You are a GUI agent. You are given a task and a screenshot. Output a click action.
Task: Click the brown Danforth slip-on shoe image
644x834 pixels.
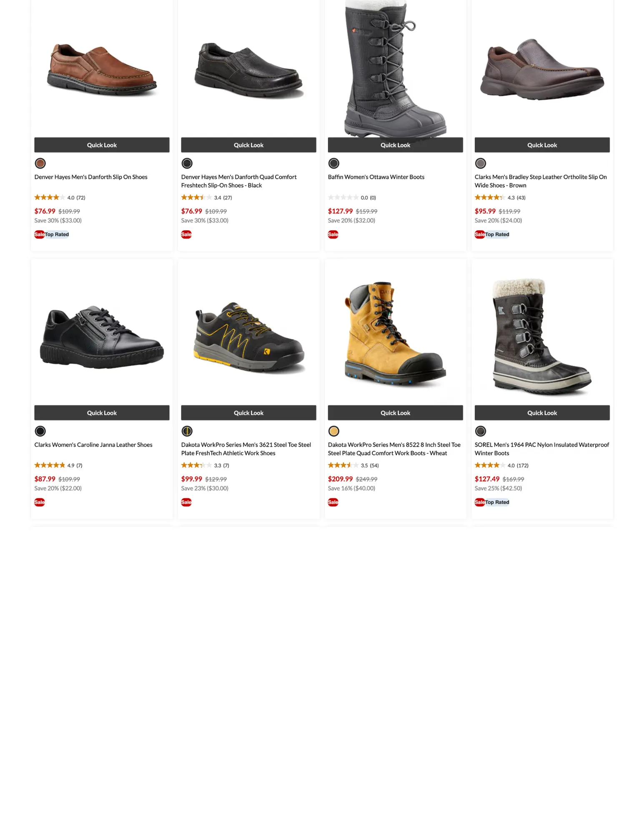point(102,69)
